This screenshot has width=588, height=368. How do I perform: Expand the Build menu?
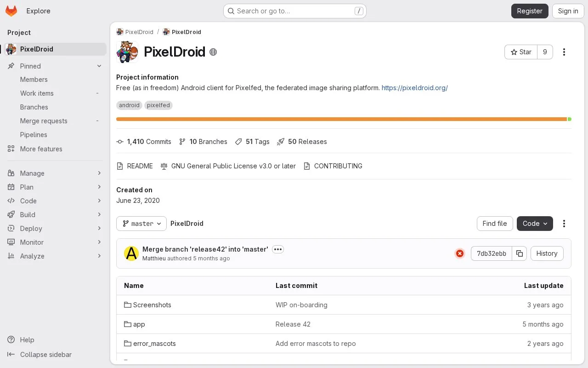tap(55, 215)
